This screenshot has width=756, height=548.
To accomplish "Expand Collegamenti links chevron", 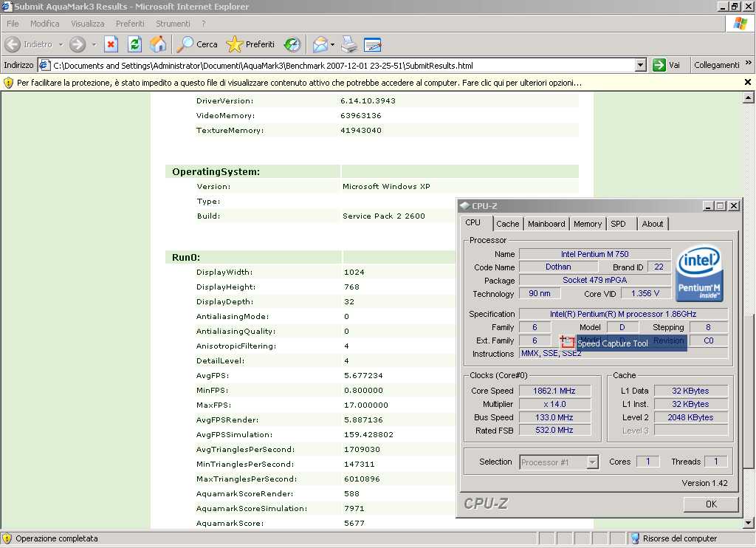I will point(749,63).
